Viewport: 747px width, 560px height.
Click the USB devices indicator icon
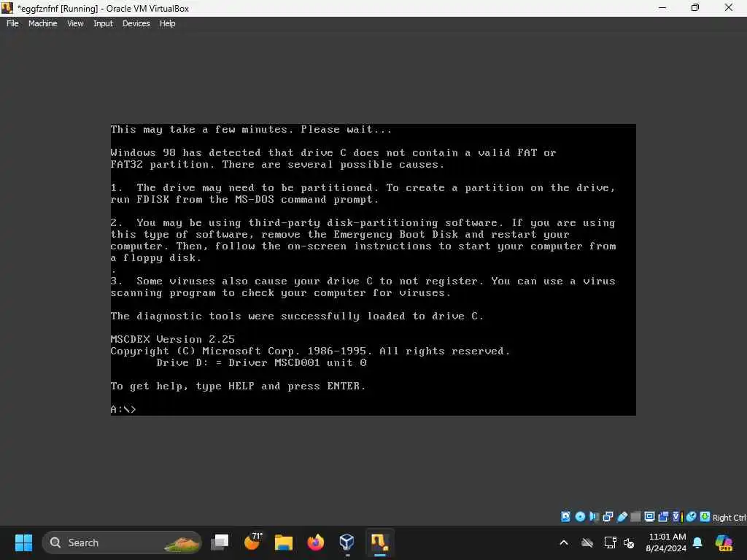[622, 517]
